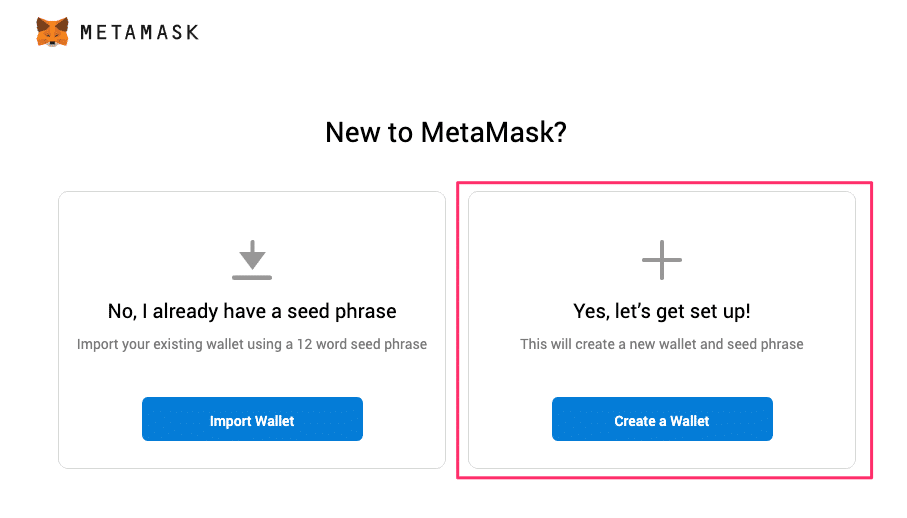Image resolution: width=907 pixels, height=518 pixels.
Task: Click the letter "K" ending the METAMASK wordmark
Action: [x=192, y=32]
